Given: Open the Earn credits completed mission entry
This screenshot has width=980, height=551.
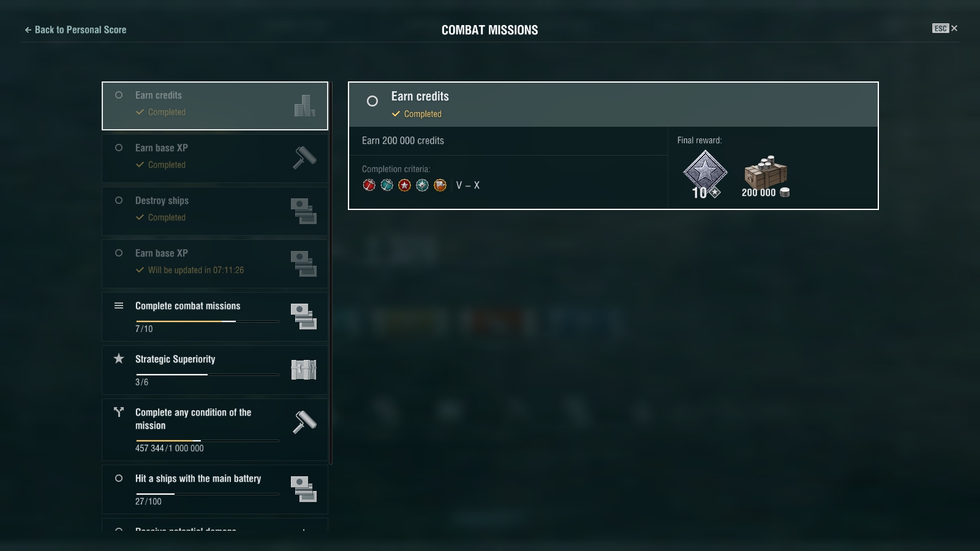Looking at the screenshot, I should pyautogui.click(x=215, y=106).
